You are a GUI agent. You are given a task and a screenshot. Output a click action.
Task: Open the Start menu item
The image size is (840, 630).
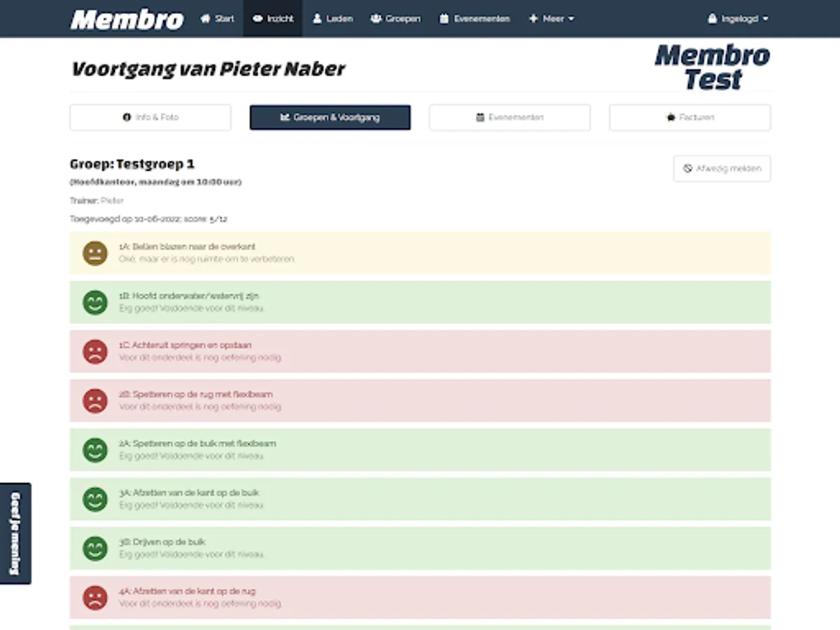pos(217,19)
